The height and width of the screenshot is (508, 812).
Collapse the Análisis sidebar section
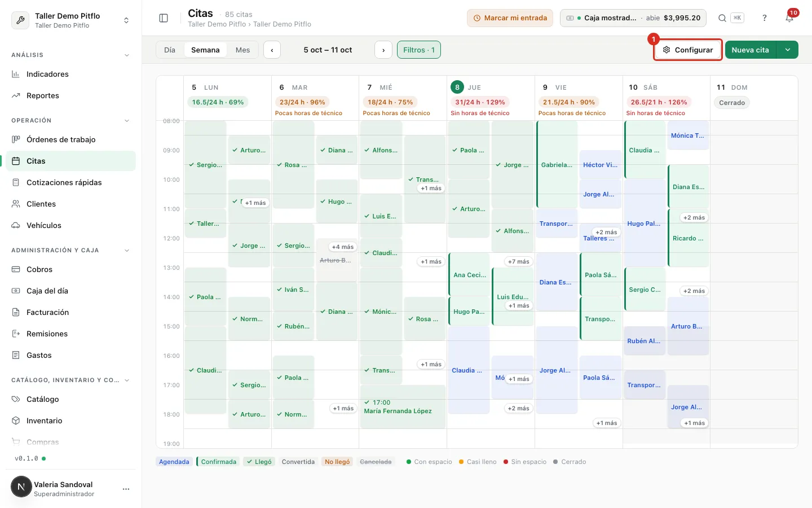(x=127, y=55)
